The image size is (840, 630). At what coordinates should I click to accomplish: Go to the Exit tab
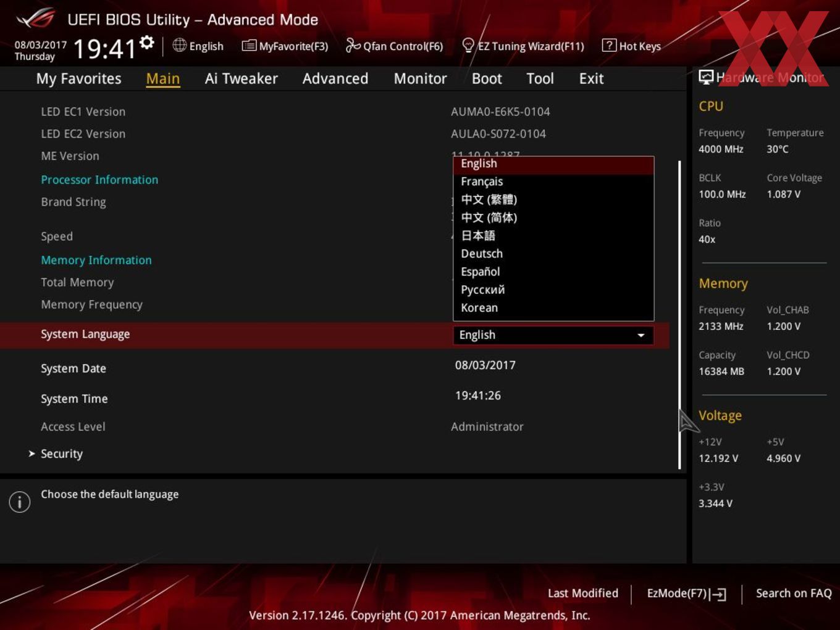click(591, 78)
